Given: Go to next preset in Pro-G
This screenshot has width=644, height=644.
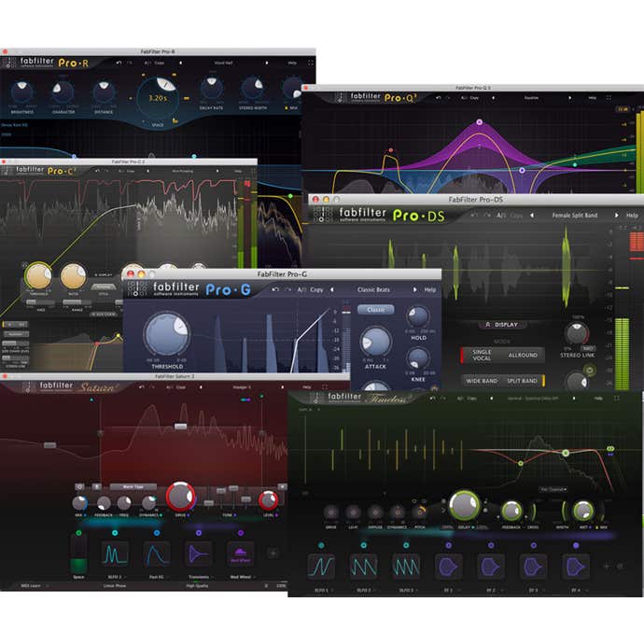Looking at the screenshot, I should pos(414,289).
